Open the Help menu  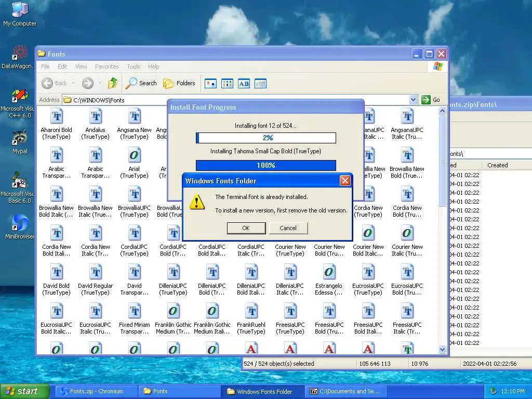coord(153,66)
